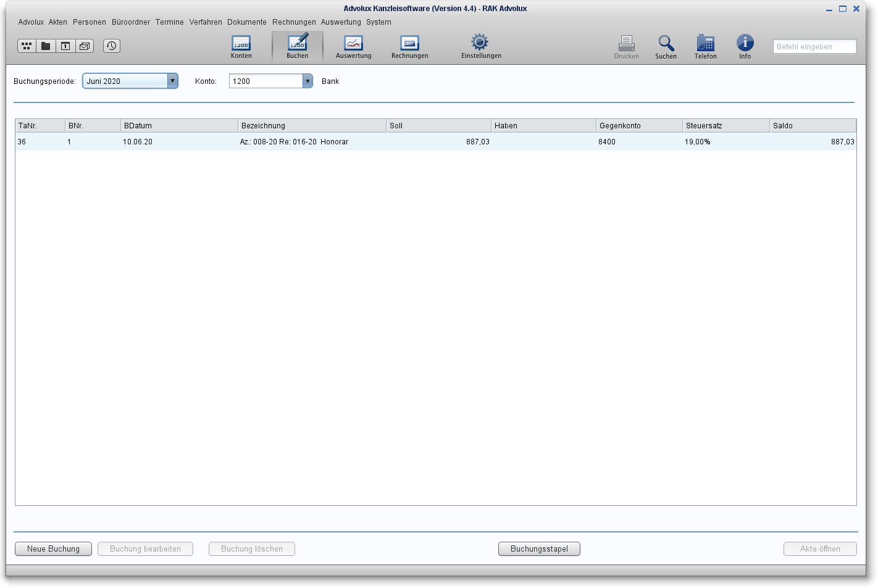Minimize the Advolux window

click(x=829, y=9)
